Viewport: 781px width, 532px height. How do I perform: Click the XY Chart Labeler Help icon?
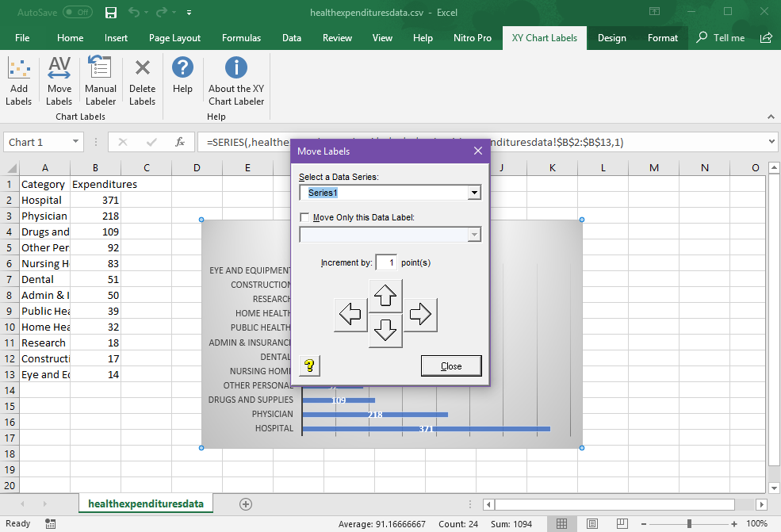(182, 78)
